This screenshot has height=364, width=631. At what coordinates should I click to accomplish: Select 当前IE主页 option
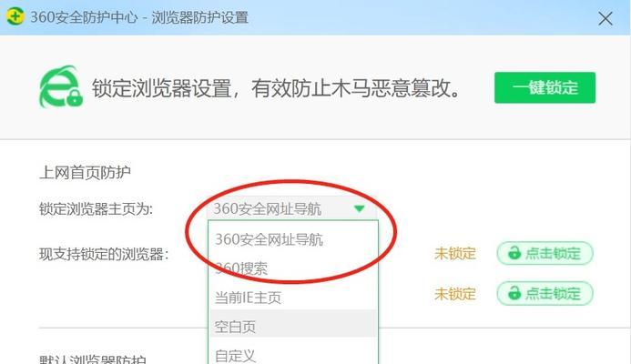point(293,298)
